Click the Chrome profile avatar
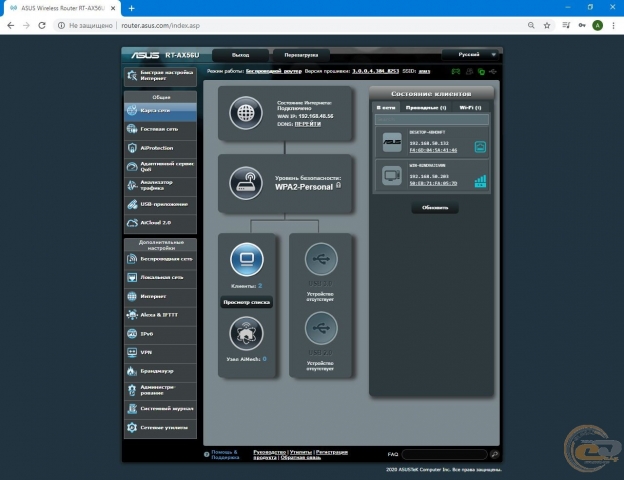Image resolution: width=624 pixels, height=480 pixels. [x=597, y=25]
